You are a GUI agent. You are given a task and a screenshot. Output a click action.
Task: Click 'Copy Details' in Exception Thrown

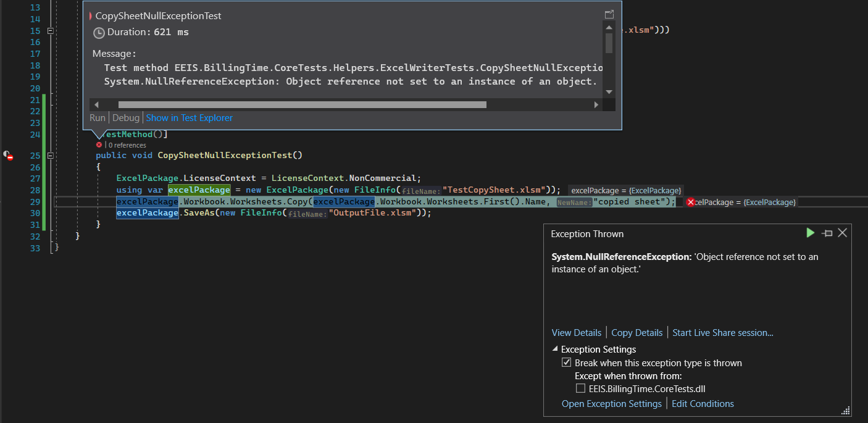point(636,332)
